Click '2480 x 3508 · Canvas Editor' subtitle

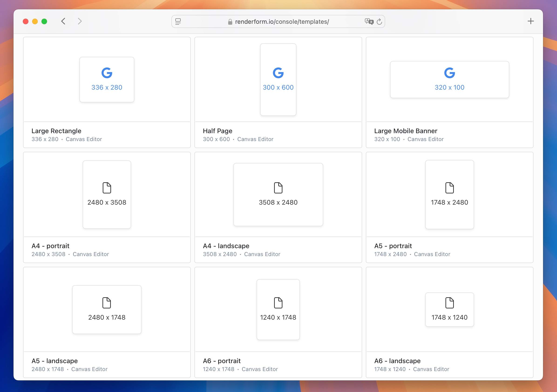point(70,254)
